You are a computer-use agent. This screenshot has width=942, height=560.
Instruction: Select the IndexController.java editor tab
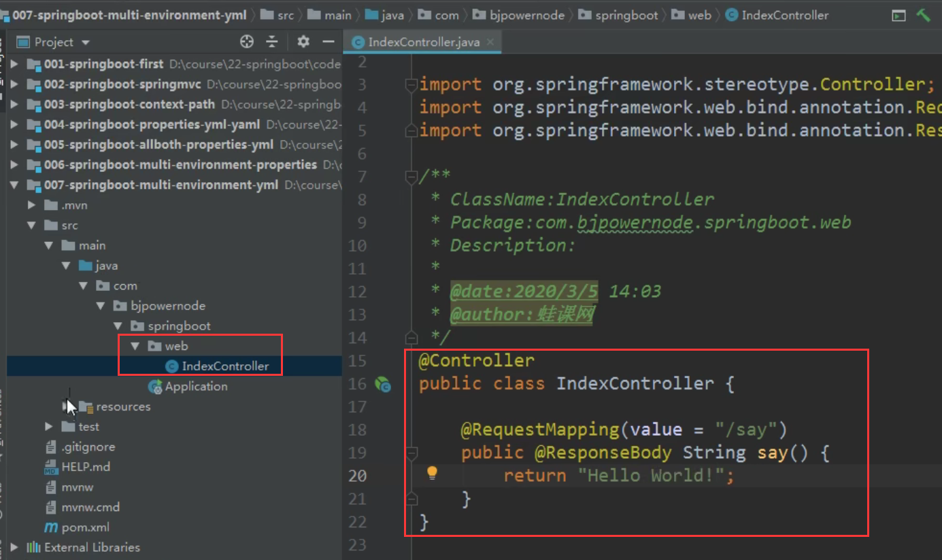tap(423, 42)
